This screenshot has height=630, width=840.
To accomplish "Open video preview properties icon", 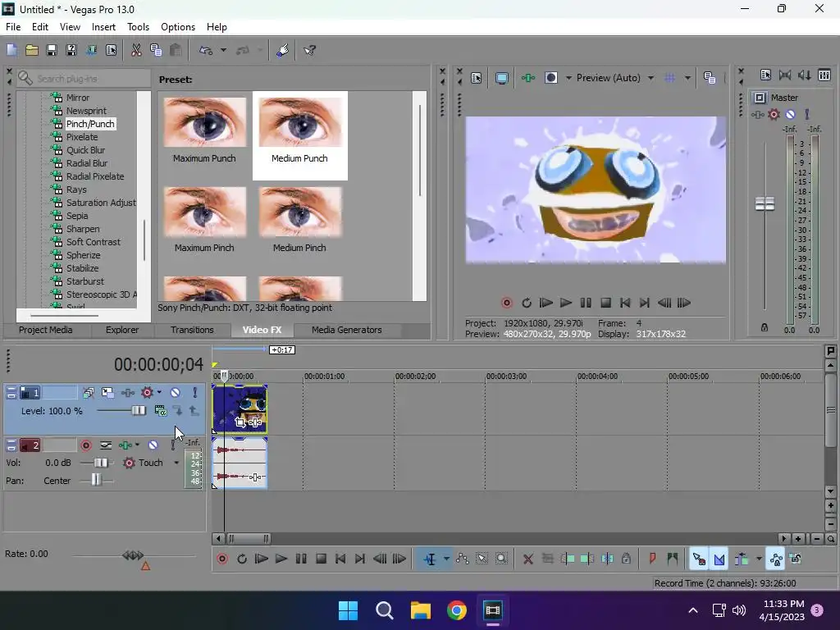I will click(477, 78).
